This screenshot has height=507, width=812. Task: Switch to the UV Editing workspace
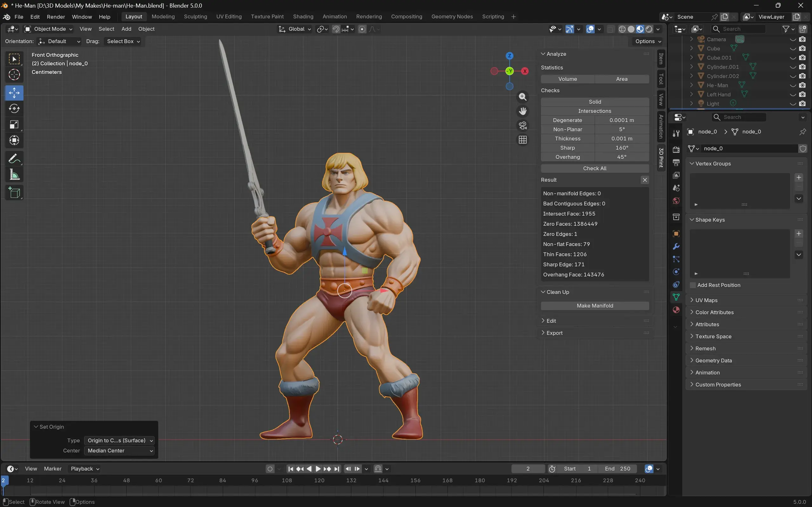229,17
